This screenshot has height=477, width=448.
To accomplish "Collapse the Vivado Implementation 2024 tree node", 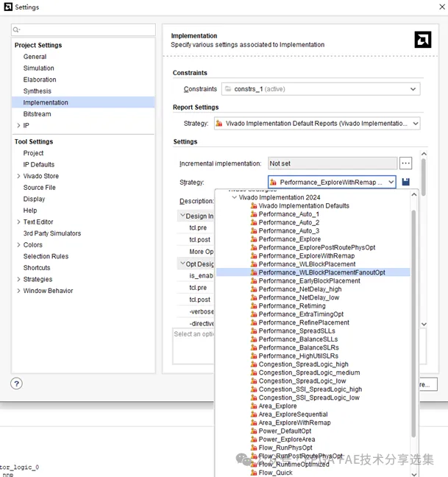I will 234,197.
